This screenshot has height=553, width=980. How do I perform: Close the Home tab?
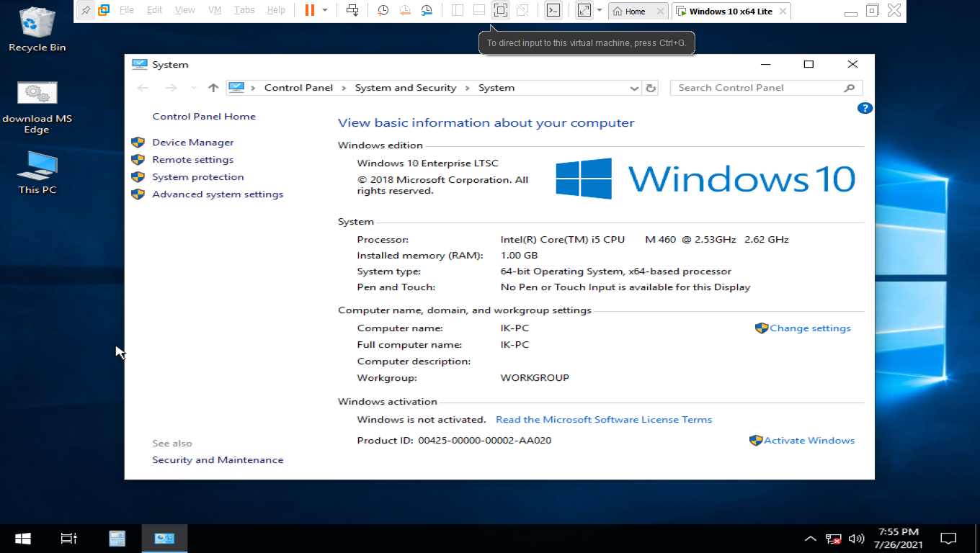tap(660, 12)
